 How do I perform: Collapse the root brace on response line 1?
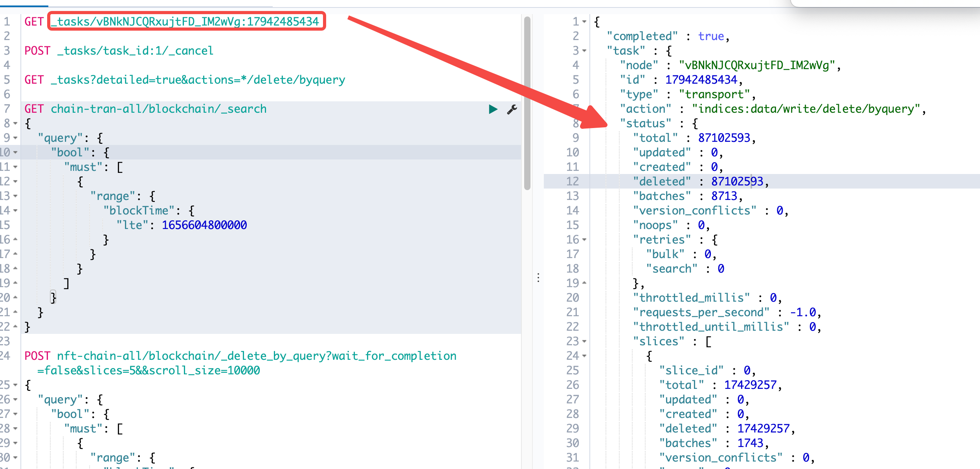[x=584, y=22]
